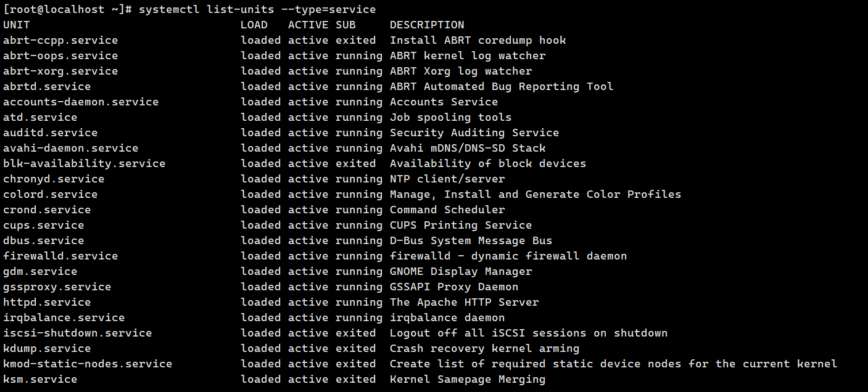Viewport: 868px width, 392px height.
Task: Select the UNIT column header text
Action: (x=17, y=25)
